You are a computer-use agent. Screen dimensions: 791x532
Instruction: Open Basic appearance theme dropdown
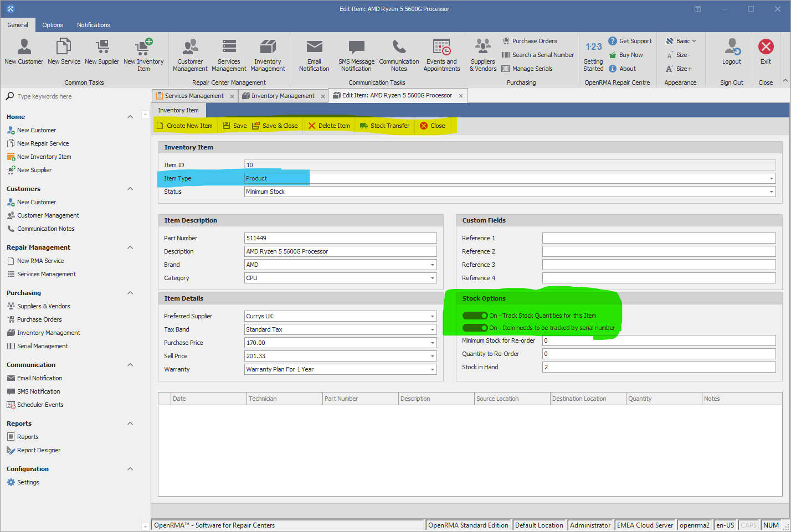pyautogui.click(x=681, y=41)
